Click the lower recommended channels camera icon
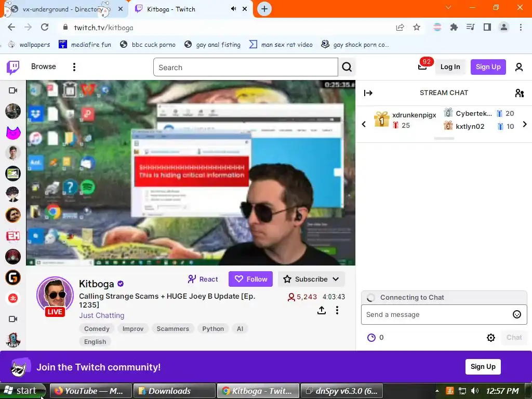This screenshot has width=532, height=399. (x=13, y=319)
